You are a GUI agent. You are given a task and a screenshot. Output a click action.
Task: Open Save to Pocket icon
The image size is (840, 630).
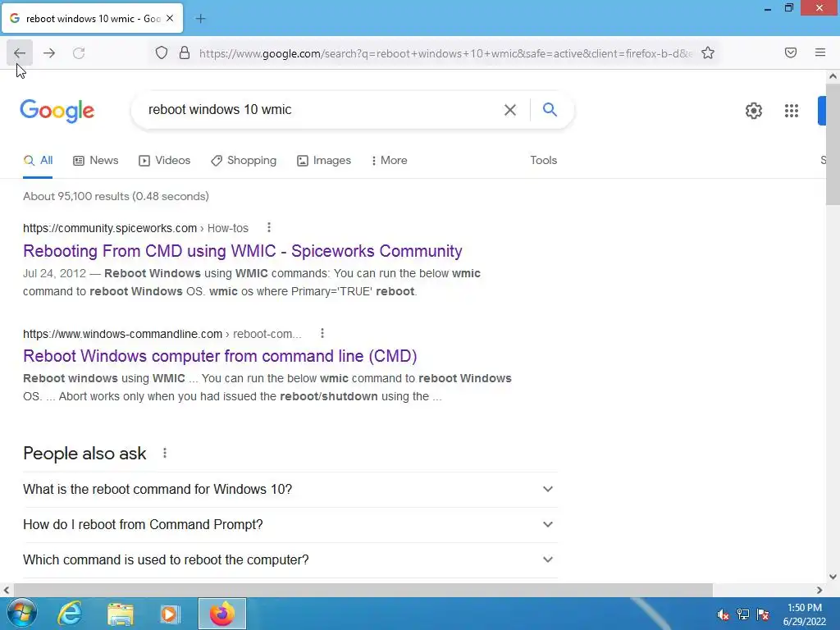pyautogui.click(x=790, y=52)
